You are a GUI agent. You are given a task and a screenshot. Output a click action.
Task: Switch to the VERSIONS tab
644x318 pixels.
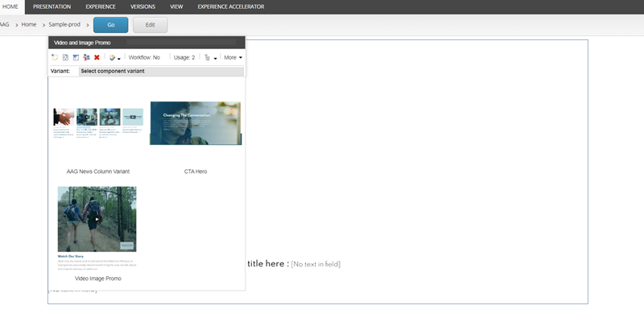(143, 6)
